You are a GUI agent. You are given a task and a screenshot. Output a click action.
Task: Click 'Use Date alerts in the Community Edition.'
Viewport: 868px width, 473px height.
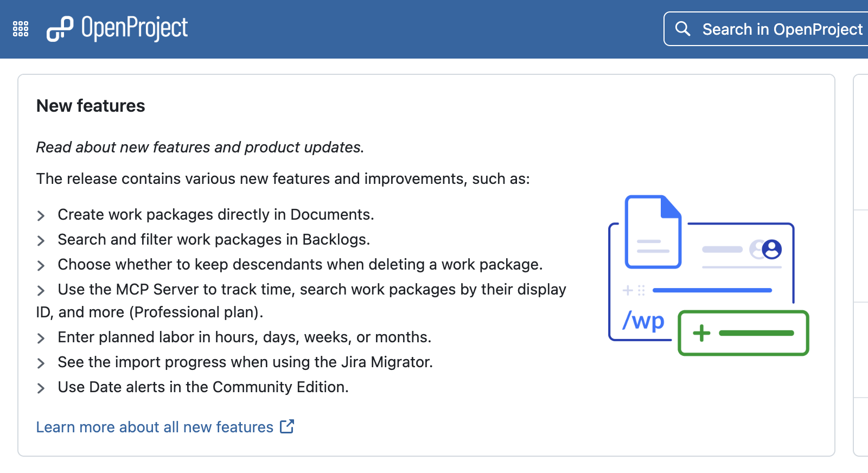point(203,387)
